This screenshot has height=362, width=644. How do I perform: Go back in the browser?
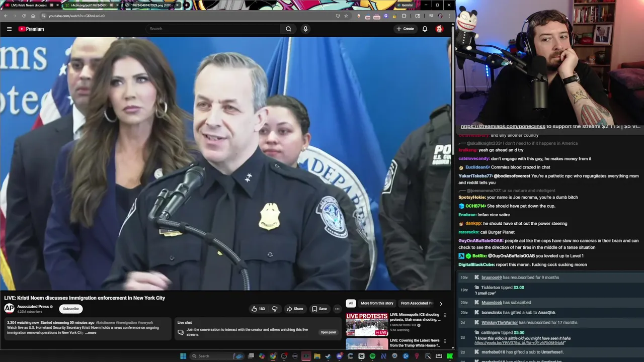pyautogui.click(x=6, y=16)
